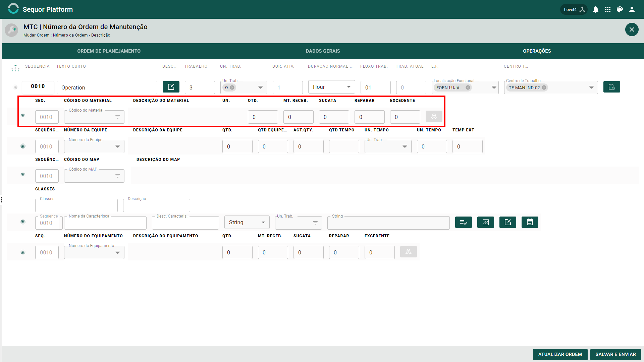Open the Hour duration unit dropdown
The width and height of the screenshot is (644, 362).
(x=332, y=87)
